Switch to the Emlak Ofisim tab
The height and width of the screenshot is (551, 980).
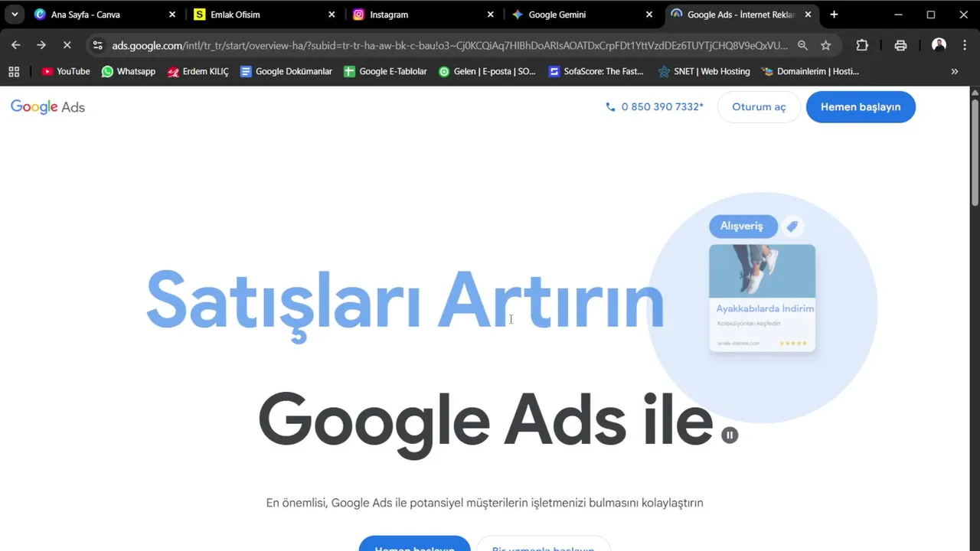pos(264,15)
